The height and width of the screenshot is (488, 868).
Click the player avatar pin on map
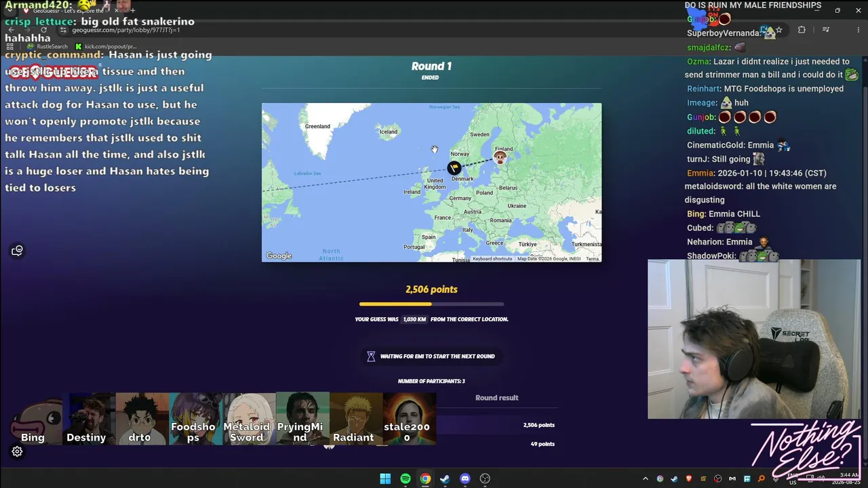(x=500, y=158)
